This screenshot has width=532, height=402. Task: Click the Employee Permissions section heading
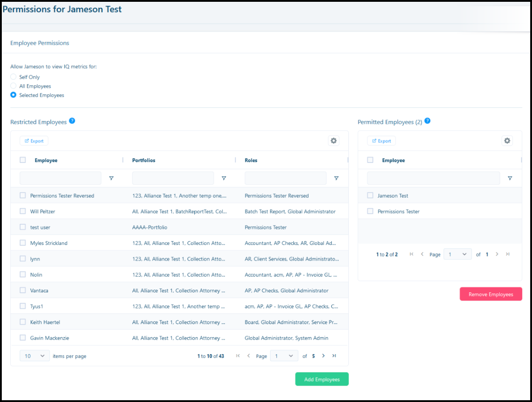coord(40,43)
